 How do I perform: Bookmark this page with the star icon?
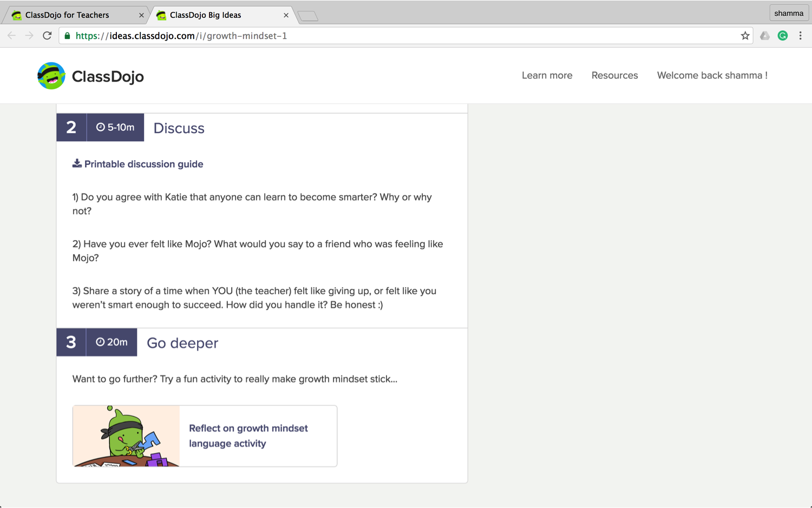[745, 36]
